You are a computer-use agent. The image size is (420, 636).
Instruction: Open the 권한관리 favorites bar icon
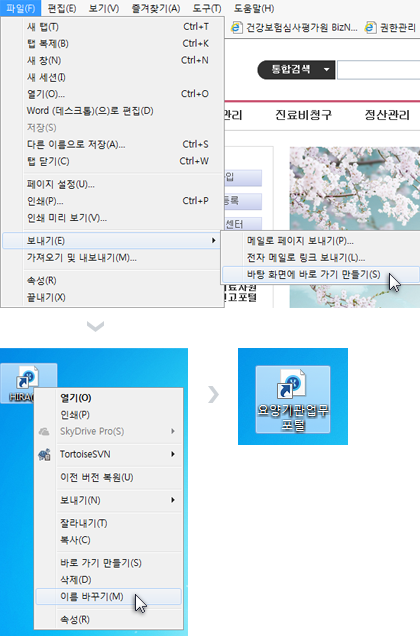coord(370,28)
